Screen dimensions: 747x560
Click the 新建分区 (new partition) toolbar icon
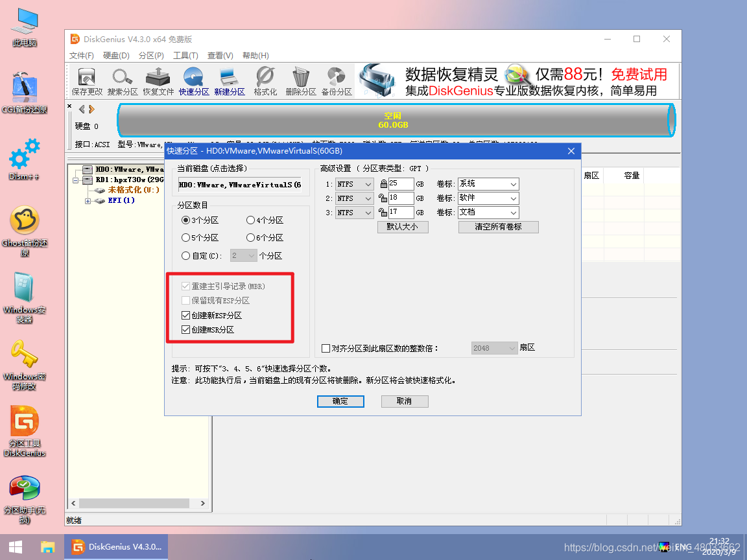click(x=229, y=82)
